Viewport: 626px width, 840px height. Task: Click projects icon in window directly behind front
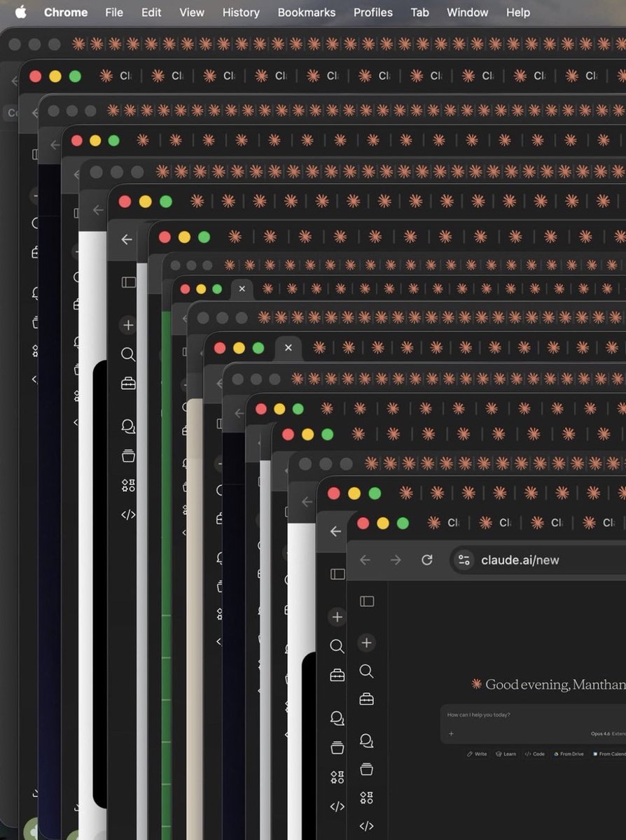tap(337, 748)
